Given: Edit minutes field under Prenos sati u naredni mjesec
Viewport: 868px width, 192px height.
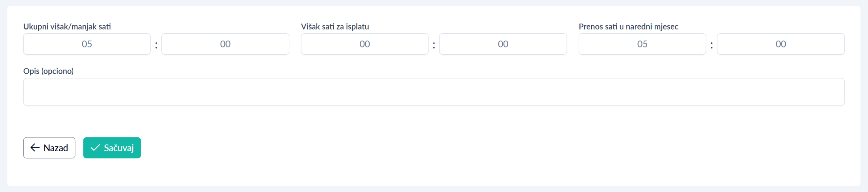Looking at the screenshot, I should 781,44.
